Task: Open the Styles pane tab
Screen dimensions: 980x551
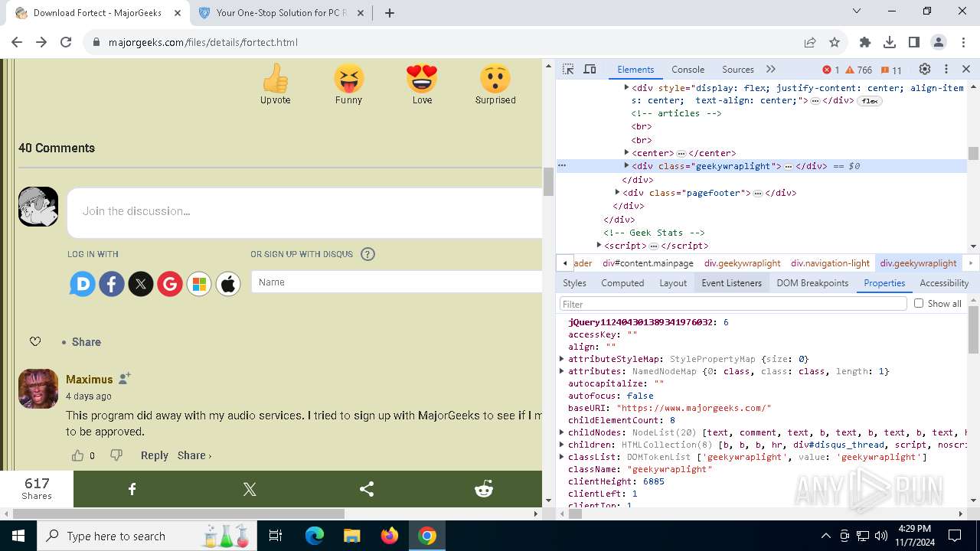Action: (x=574, y=283)
